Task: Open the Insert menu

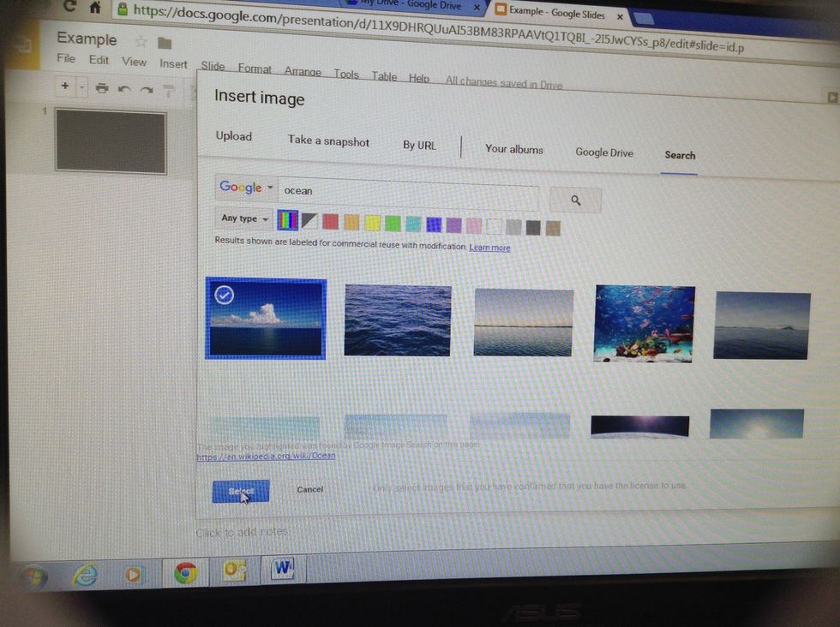Action: [x=173, y=63]
